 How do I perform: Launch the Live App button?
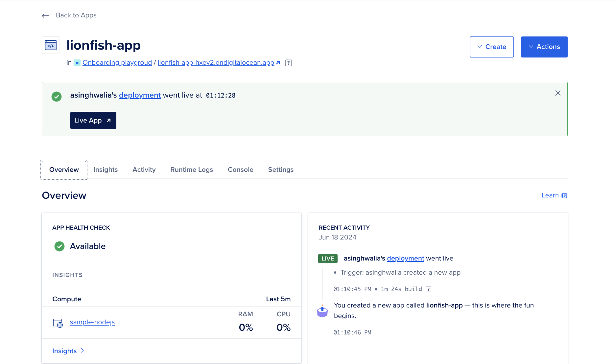[x=93, y=121]
